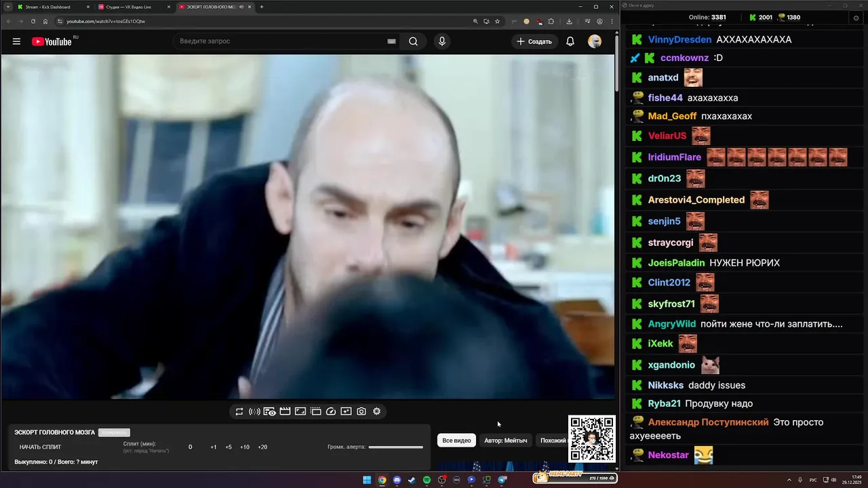This screenshot has width=868, height=488.
Task: Open a new Chrome tab
Action: coord(262,7)
